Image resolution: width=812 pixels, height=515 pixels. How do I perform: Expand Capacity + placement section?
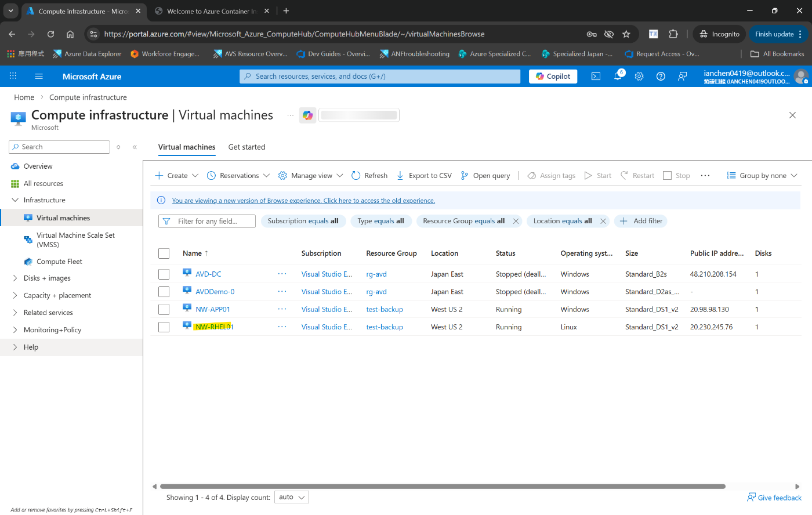click(x=15, y=295)
